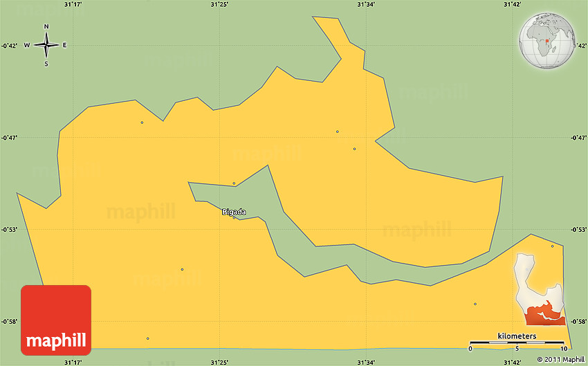Click the town dot nearest the maphill logo
588x366 pixels.
click(x=147, y=338)
